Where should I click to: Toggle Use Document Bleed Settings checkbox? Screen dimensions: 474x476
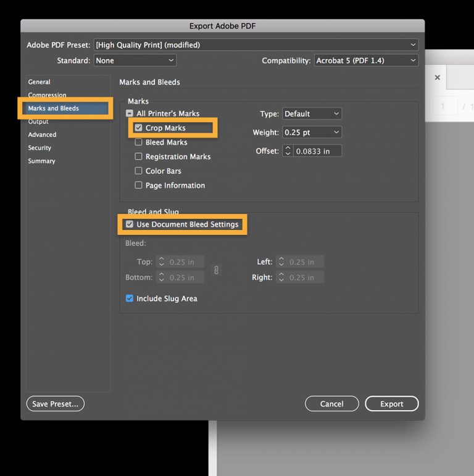click(130, 224)
